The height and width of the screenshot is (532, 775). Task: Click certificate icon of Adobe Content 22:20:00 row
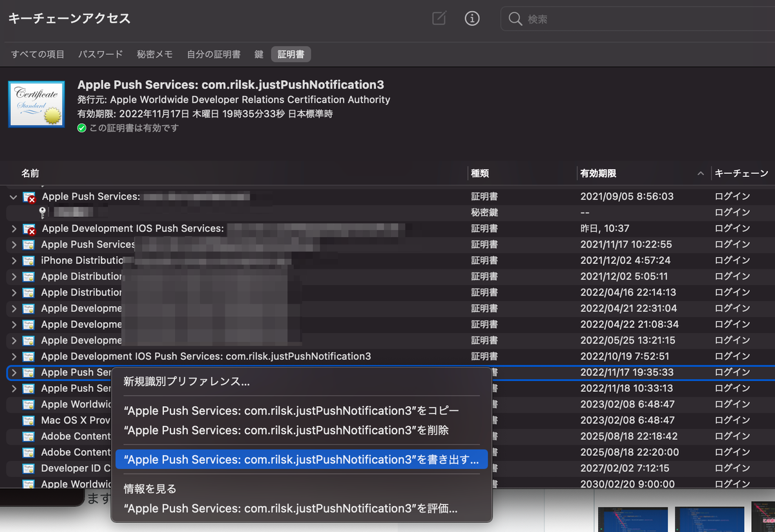28,452
